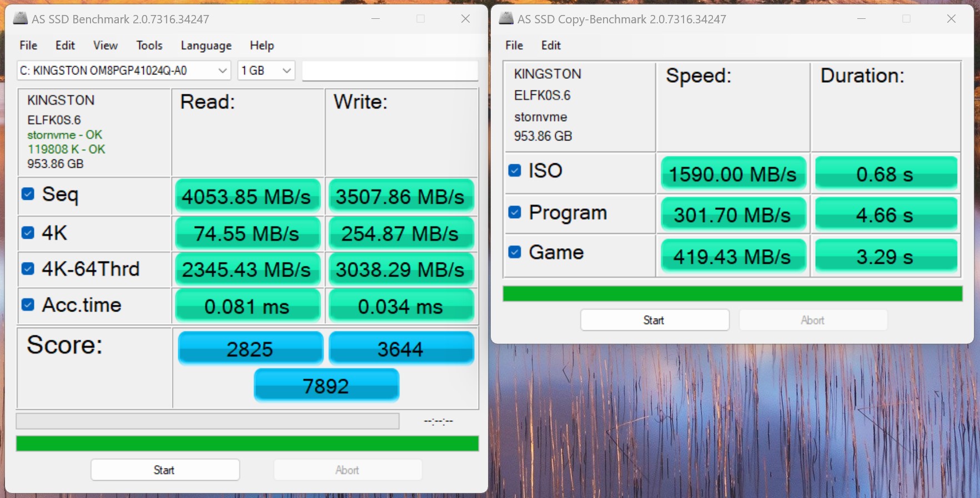
Task: Open Edit menu in Copy-Benchmark window
Action: pyautogui.click(x=551, y=46)
